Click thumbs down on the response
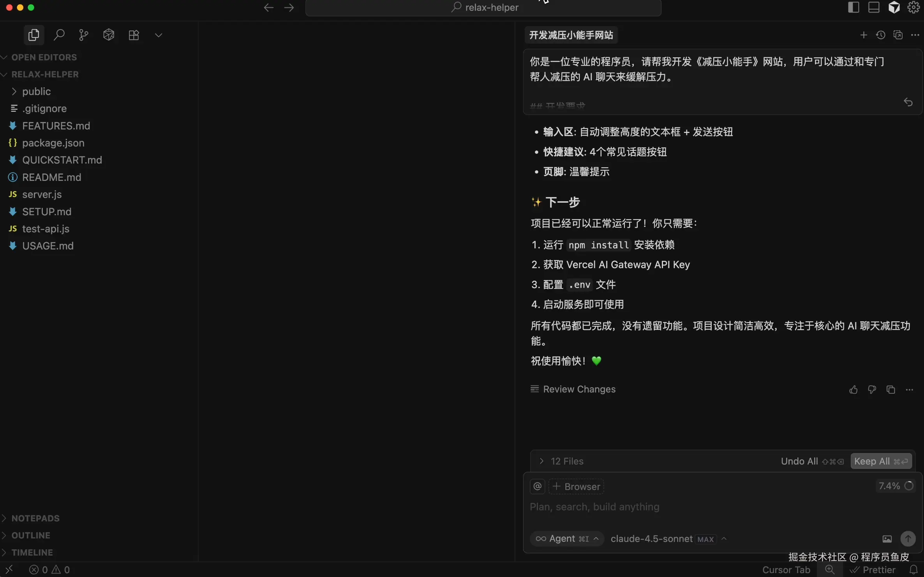The height and width of the screenshot is (577, 924). click(x=872, y=389)
